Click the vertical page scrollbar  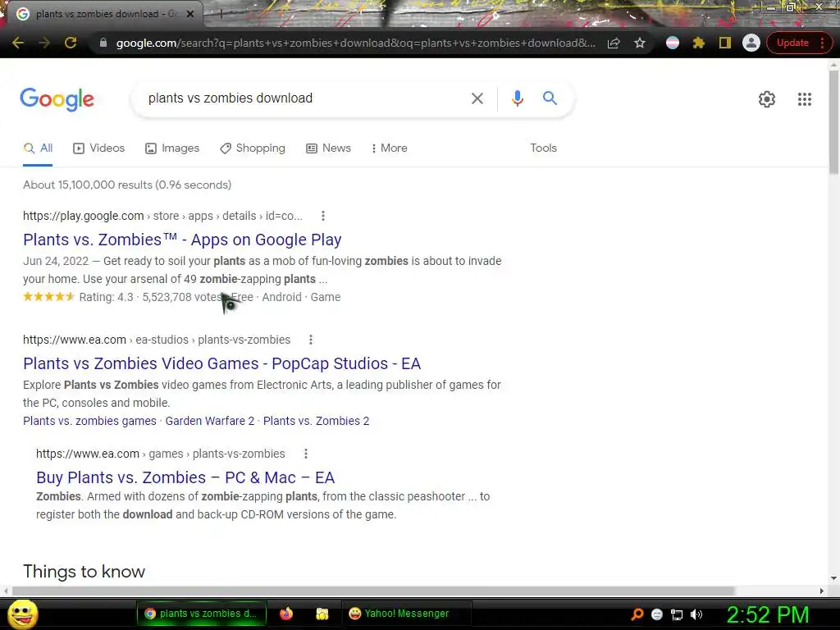pyautogui.click(x=833, y=122)
